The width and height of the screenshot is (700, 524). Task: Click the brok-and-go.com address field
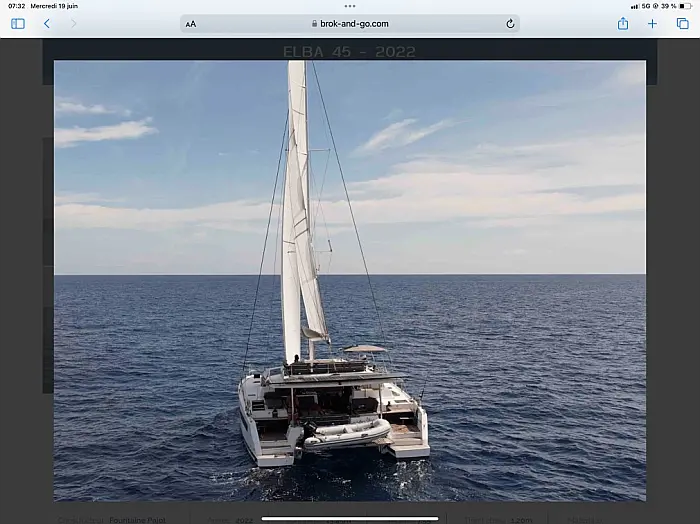350,24
